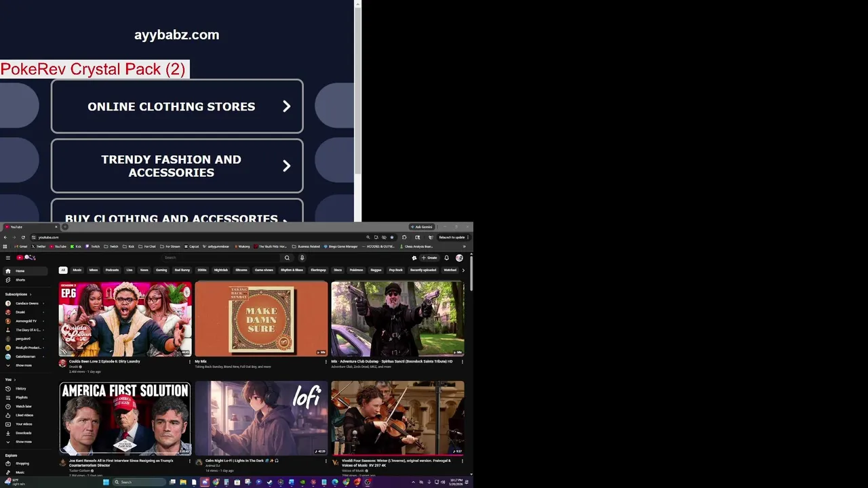
Task: Open YouTube hamburger guide menu
Action: click(8, 258)
